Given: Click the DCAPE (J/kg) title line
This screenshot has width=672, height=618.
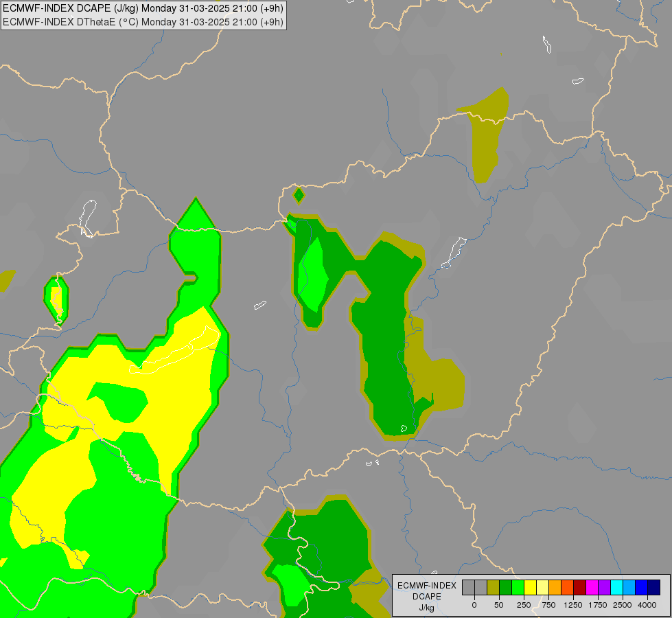Looking at the screenshot, I should (143, 8).
